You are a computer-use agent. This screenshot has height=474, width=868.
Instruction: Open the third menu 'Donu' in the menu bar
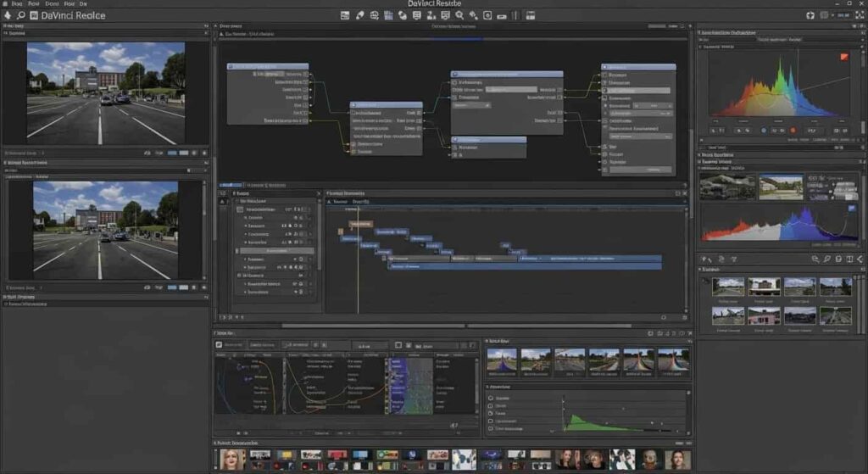coord(52,3)
